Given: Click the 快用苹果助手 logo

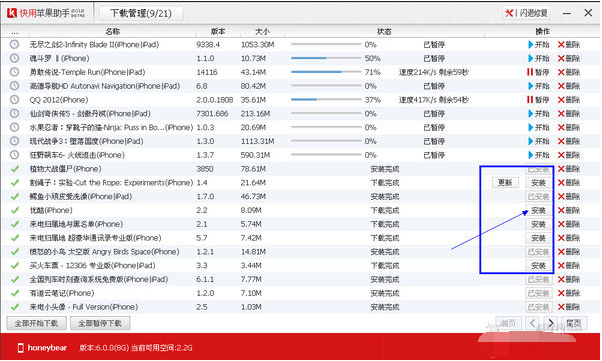Looking at the screenshot, I should tap(46, 13).
